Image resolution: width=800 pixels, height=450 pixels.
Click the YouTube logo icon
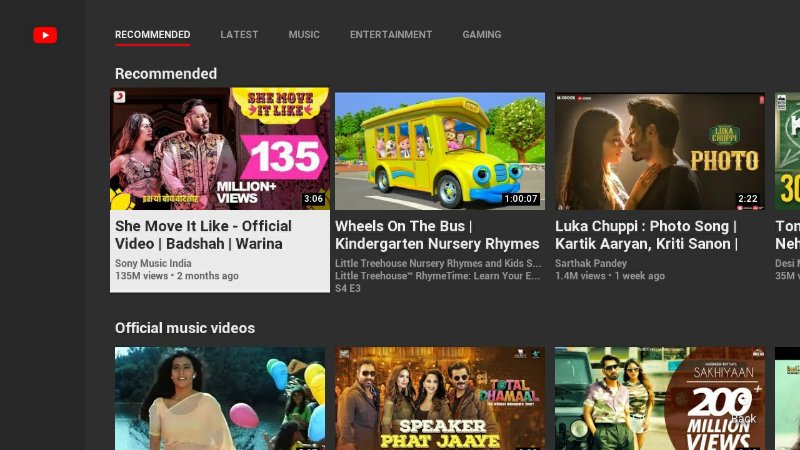45,35
